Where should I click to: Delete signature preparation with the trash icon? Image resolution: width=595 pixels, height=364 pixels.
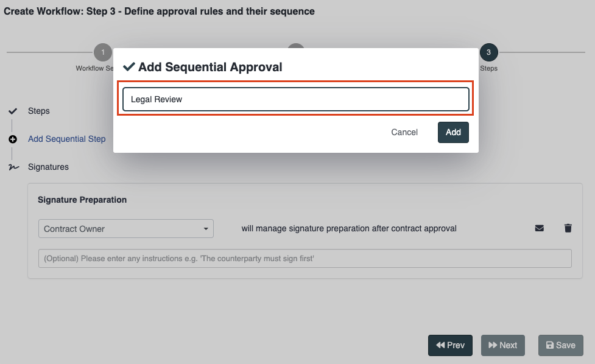coord(568,228)
